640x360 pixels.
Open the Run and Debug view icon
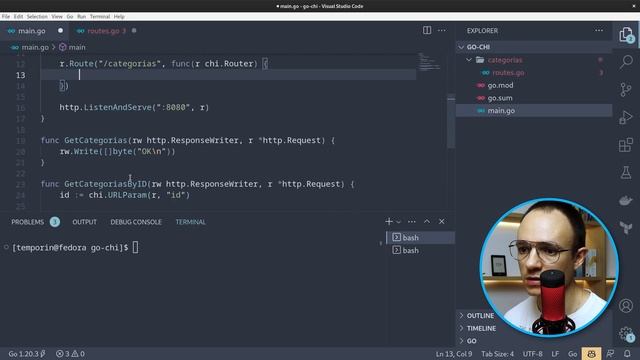pos(626,117)
